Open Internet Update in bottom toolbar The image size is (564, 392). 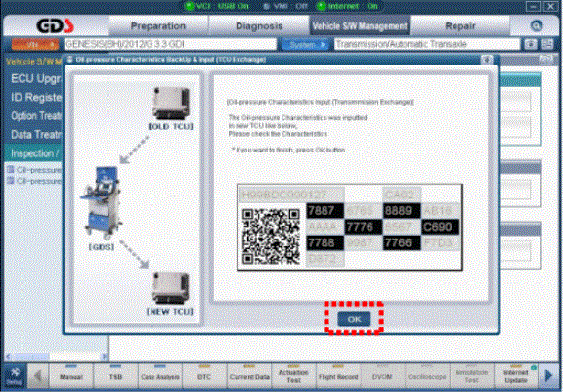tap(516, 375)
